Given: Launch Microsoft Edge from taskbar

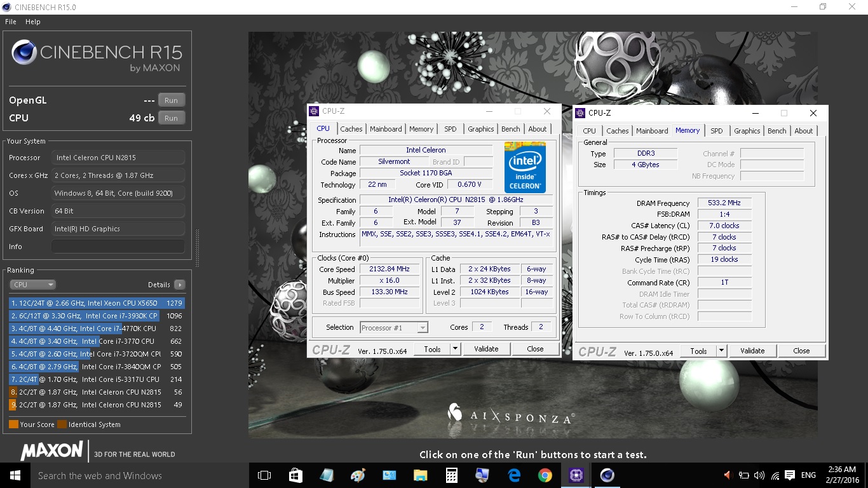Looking at the screenshot, I should [x=513, y=475].
